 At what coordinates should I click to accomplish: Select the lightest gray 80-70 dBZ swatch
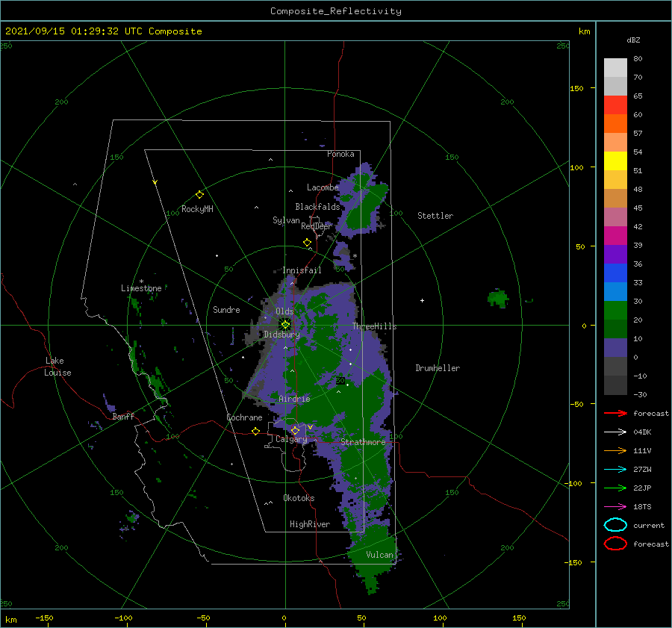tap(615, 68)
